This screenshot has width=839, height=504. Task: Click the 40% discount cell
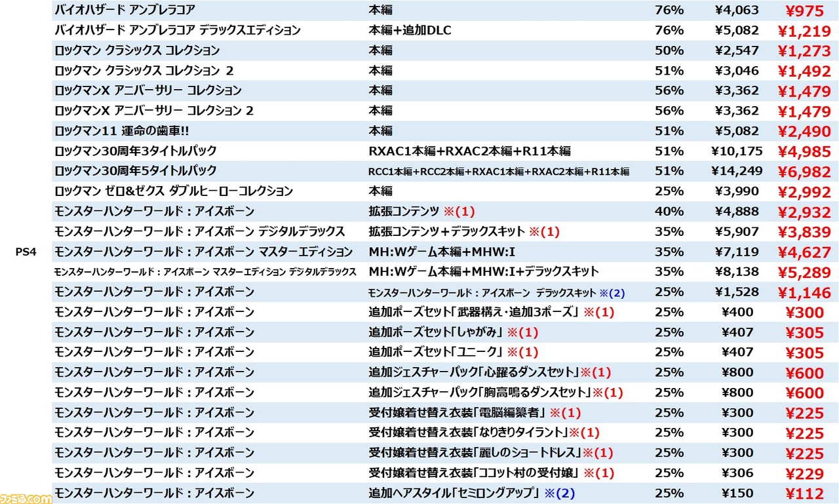point(669,212)
